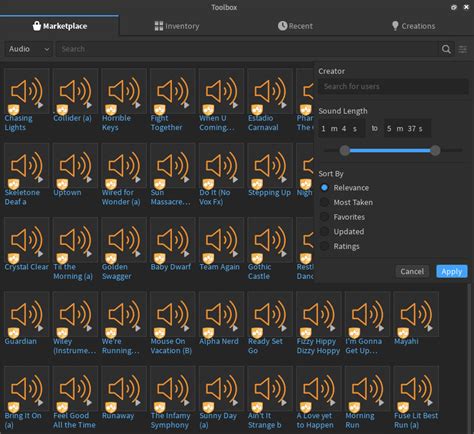Go to the Creations tab
This screenshot has height=434, width=474.
(x=414, y=26)
